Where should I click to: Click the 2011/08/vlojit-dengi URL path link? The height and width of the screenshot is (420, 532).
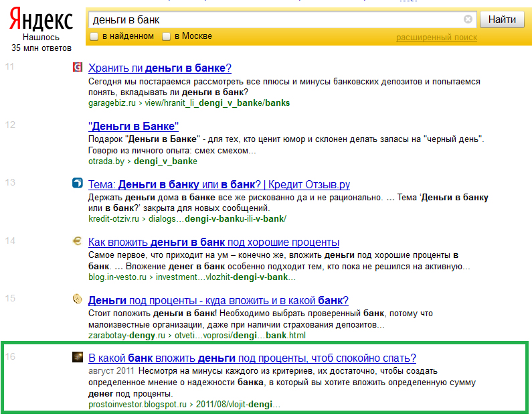(x=238, y=405)
